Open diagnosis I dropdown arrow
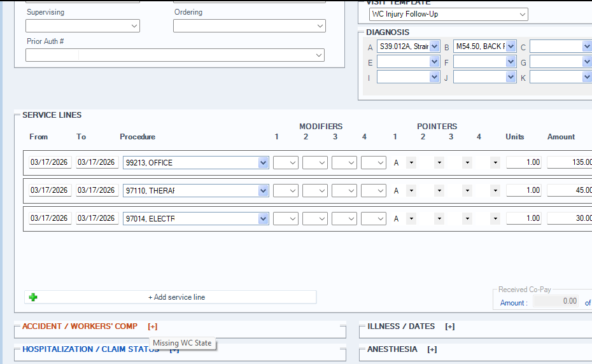Image resolution: width=592 pixels, height=364 pixels. pyautogui.click(x=435, y=77)
